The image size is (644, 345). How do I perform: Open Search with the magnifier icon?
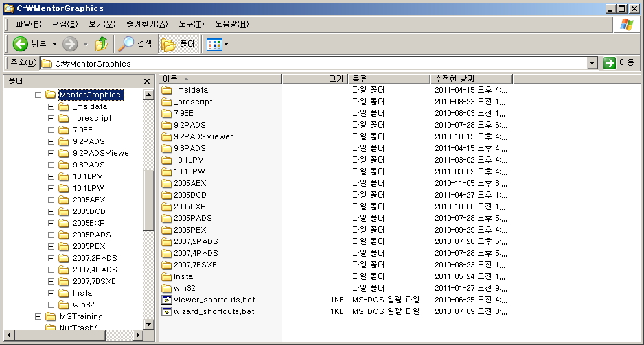(126, 44)
